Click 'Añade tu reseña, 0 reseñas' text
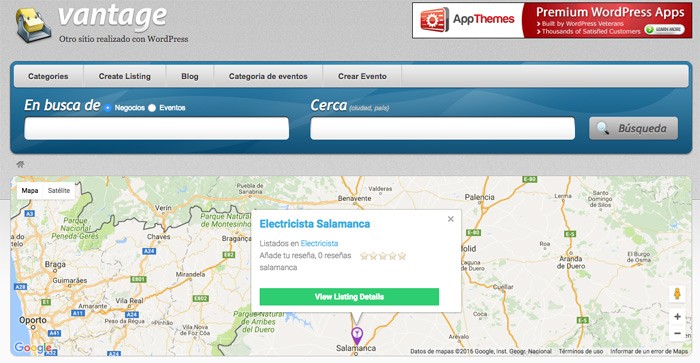This screenshot has height=363, width=700. pyautogui.click(x=305, y=255)
